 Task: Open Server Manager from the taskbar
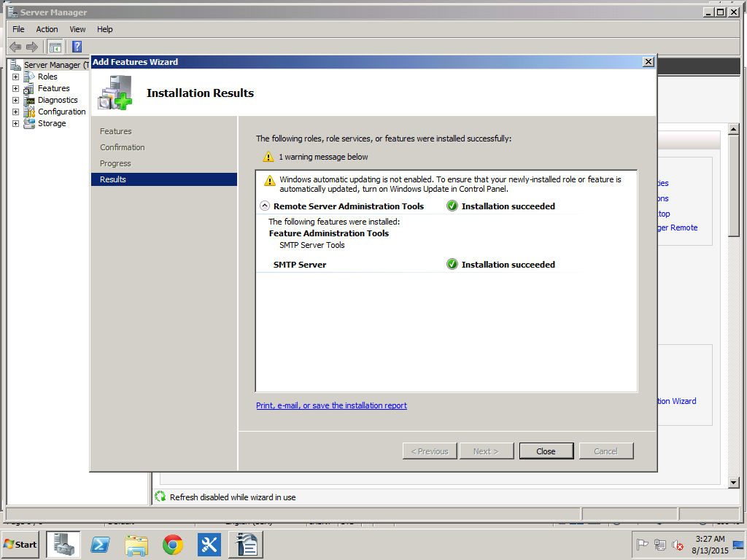(x=63, y=544)
